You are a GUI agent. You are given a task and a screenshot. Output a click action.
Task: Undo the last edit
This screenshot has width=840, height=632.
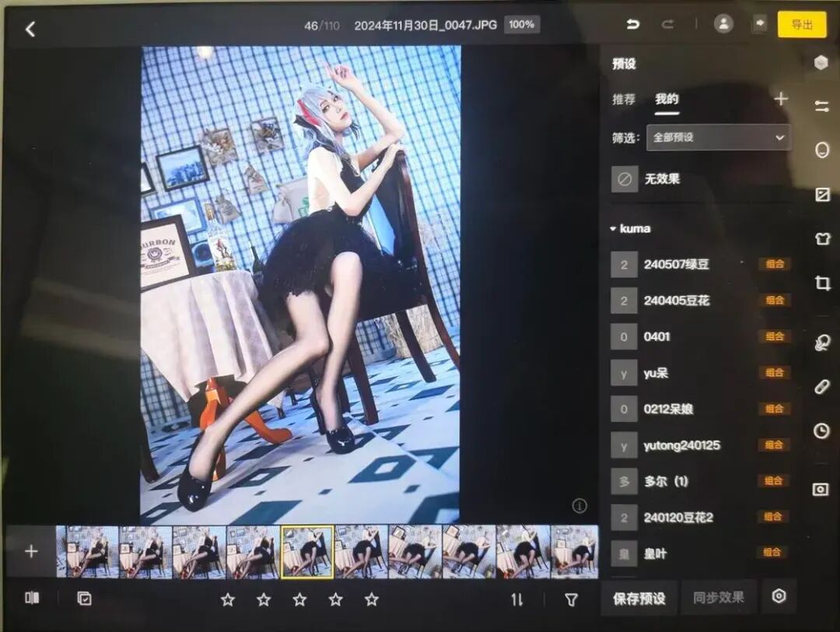[632, 24]
